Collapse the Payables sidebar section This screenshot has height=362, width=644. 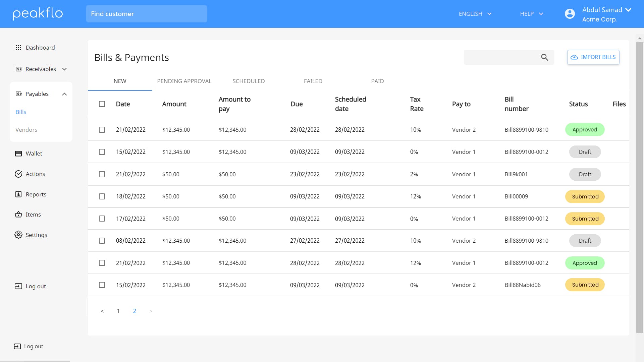coord(64,94)
